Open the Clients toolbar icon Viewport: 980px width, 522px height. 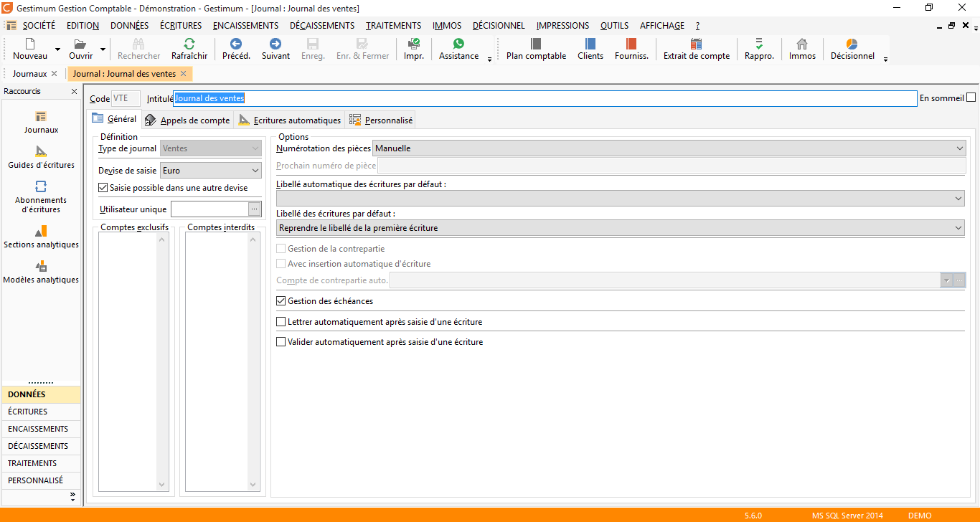590,44
